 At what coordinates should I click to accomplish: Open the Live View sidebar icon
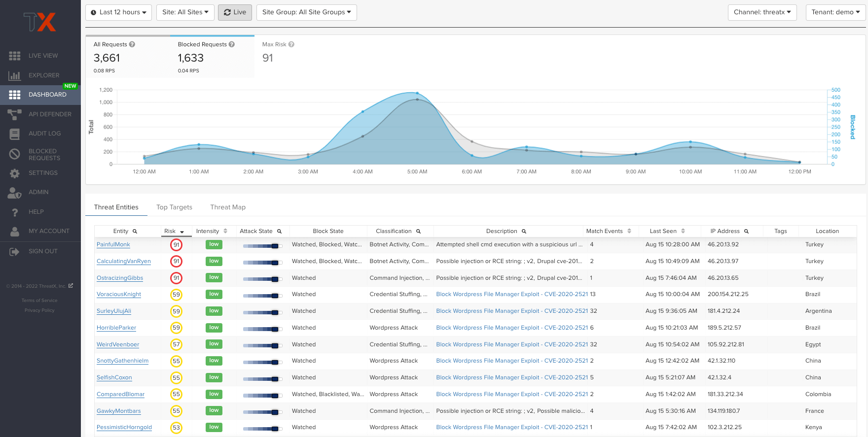(14, 56)
